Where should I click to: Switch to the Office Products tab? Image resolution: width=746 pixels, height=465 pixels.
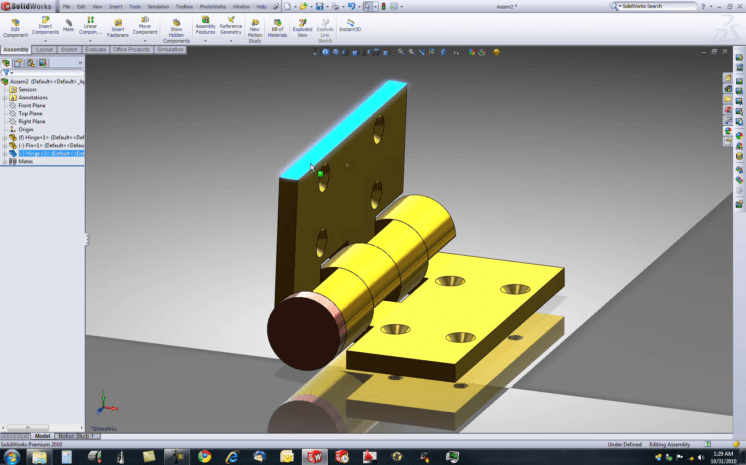tap(131, 49)
